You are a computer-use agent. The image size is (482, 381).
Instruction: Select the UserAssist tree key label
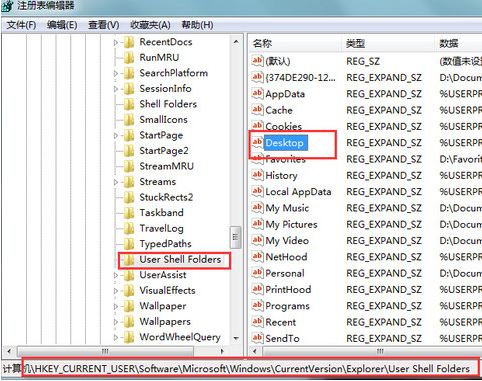(163, 275)
